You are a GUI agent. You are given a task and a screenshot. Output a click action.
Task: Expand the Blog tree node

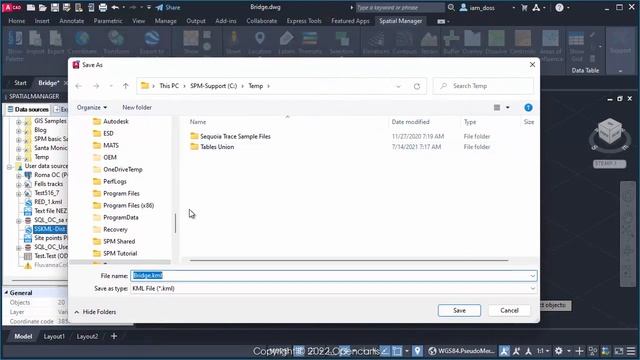click(x=18, y=131)
